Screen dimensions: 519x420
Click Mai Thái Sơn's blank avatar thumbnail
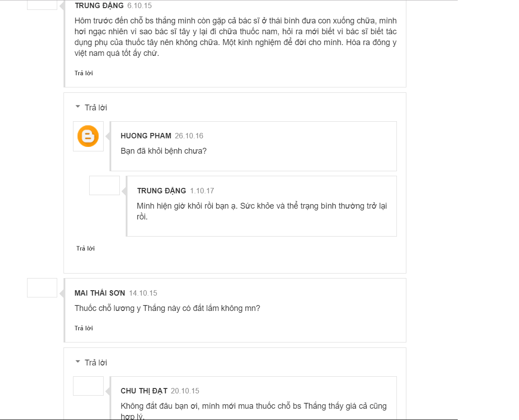pyautogui.click(x=42, y=288)
